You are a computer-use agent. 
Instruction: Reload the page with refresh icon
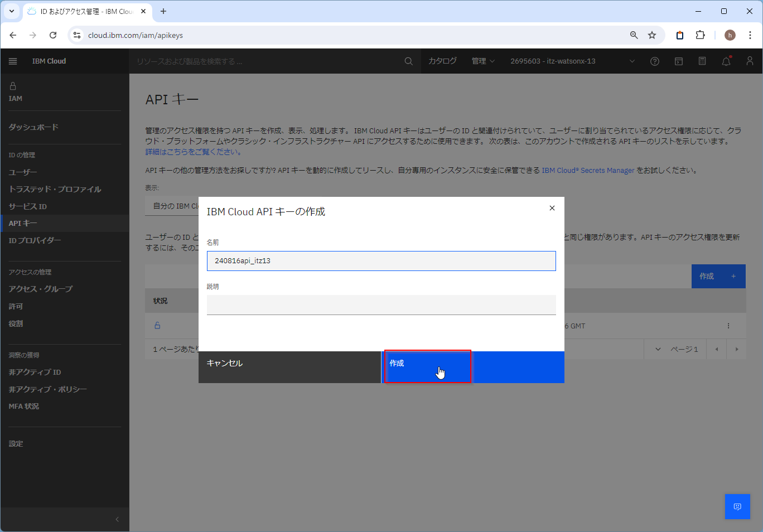point(53,35)
